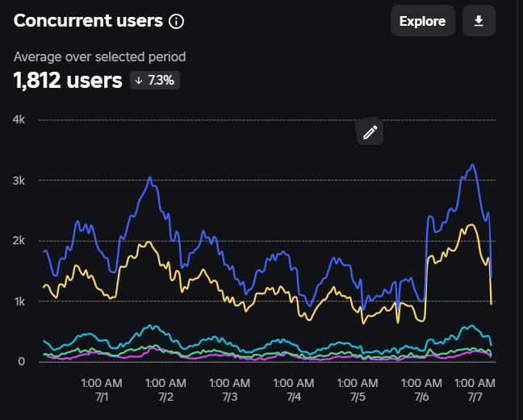Pick the 7/6 date axis label
The height and width of the screenshot is (420, 523).
coord(421,397)
